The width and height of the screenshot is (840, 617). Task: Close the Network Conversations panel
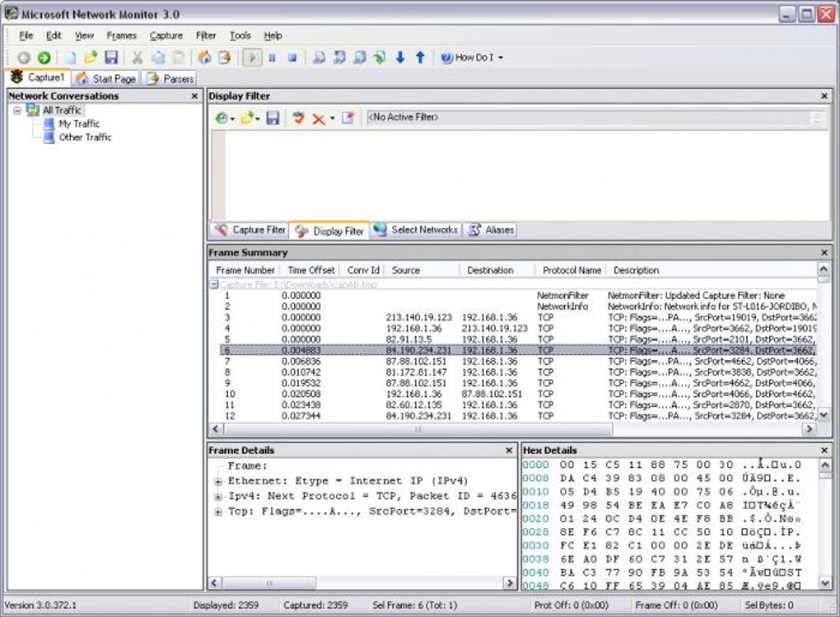194,96
